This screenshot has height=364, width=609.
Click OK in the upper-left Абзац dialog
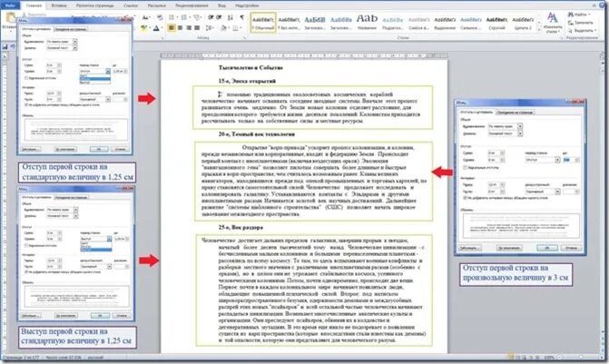[x=98, y=149]
